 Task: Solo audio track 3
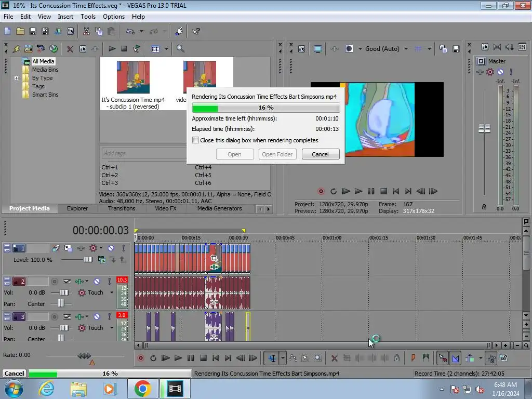point(109,316)
